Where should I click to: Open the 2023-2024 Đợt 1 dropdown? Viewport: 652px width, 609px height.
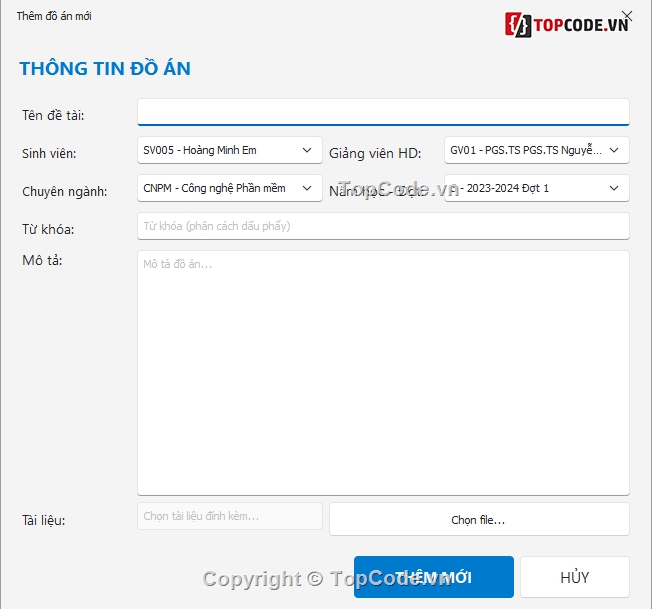click(x=536, y=188)
